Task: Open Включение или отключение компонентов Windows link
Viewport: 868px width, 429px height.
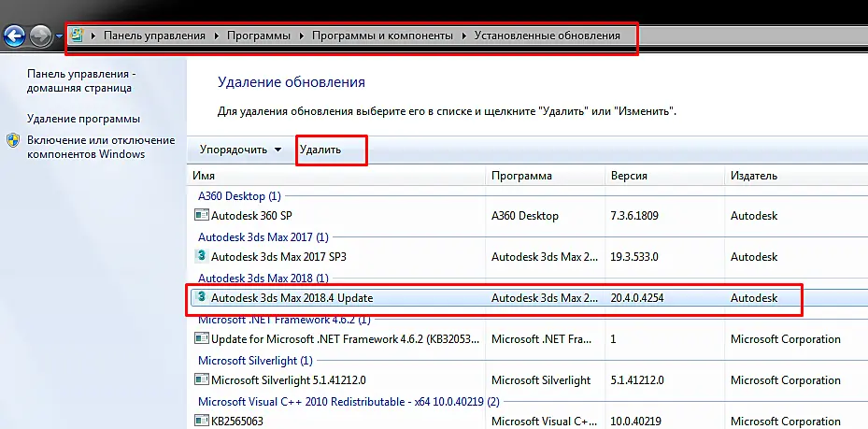Action: (101, 148)
